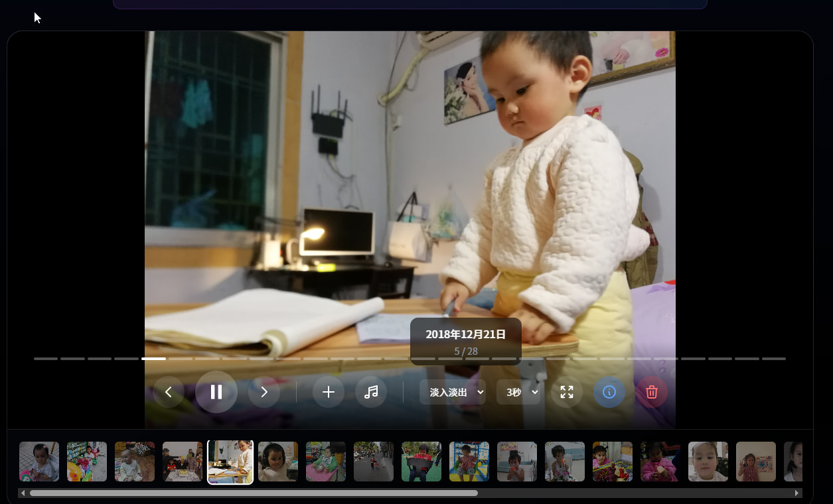Screen dimensions: 833x504
Task: Open the 淡入淡出 transition dropdown
Action: 452,392
